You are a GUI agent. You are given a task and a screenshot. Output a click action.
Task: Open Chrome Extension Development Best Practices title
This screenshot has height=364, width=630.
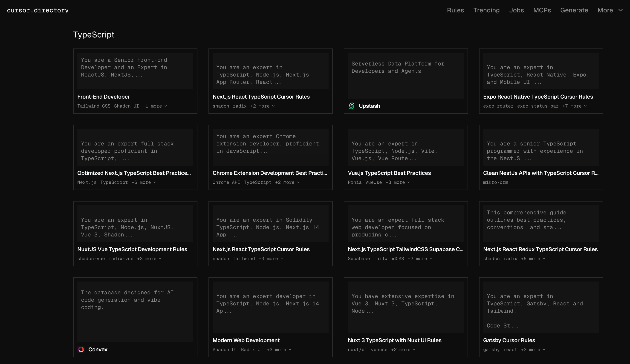pyautogui.click(x=269, y=173)
